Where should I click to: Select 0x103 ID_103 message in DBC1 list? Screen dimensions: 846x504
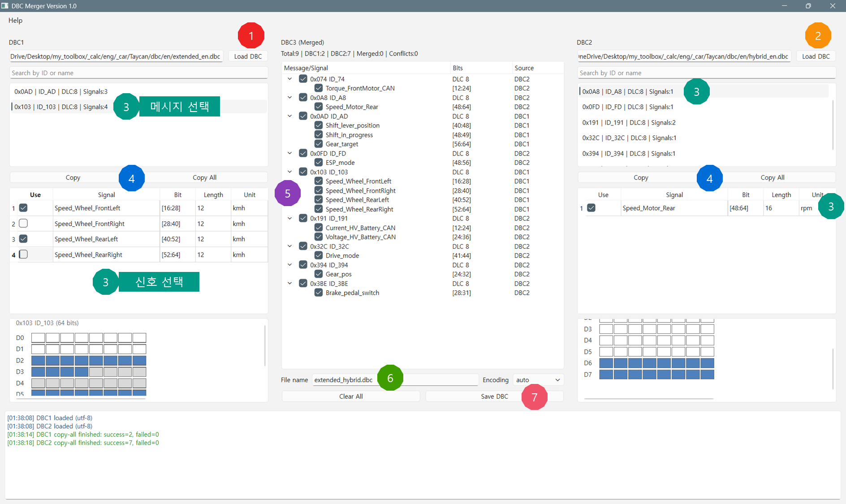[x=139, y=107]
